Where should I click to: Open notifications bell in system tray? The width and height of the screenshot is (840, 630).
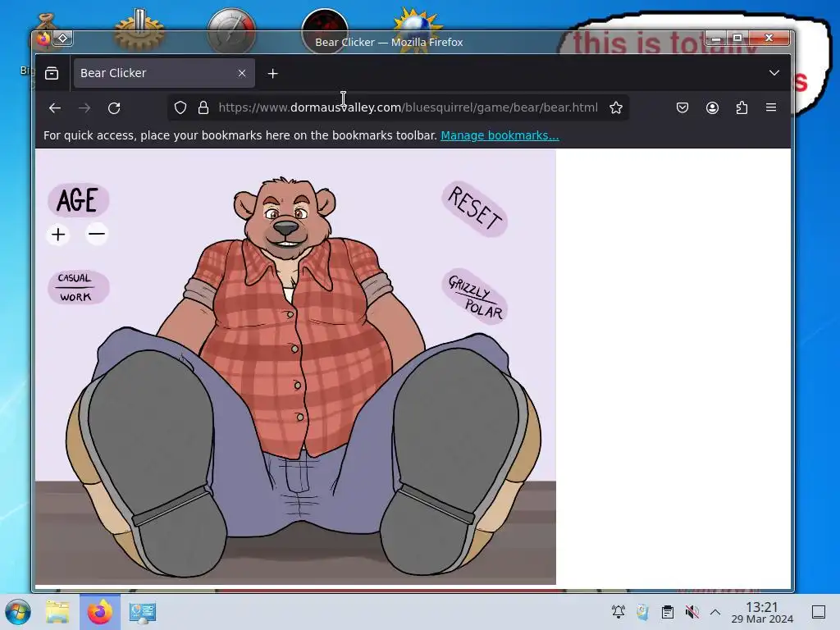(x=619, y=612)
